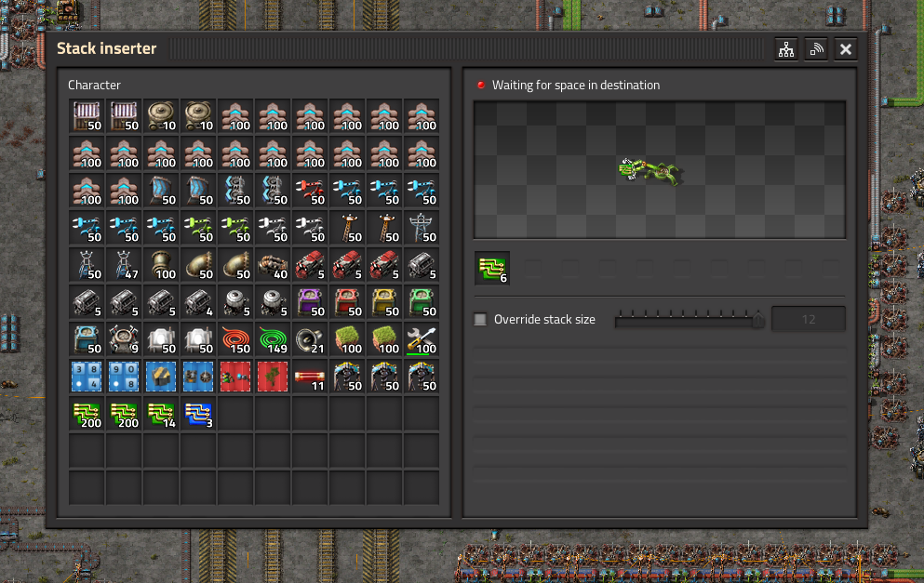Open the logistic network connection button

(816, 49)
